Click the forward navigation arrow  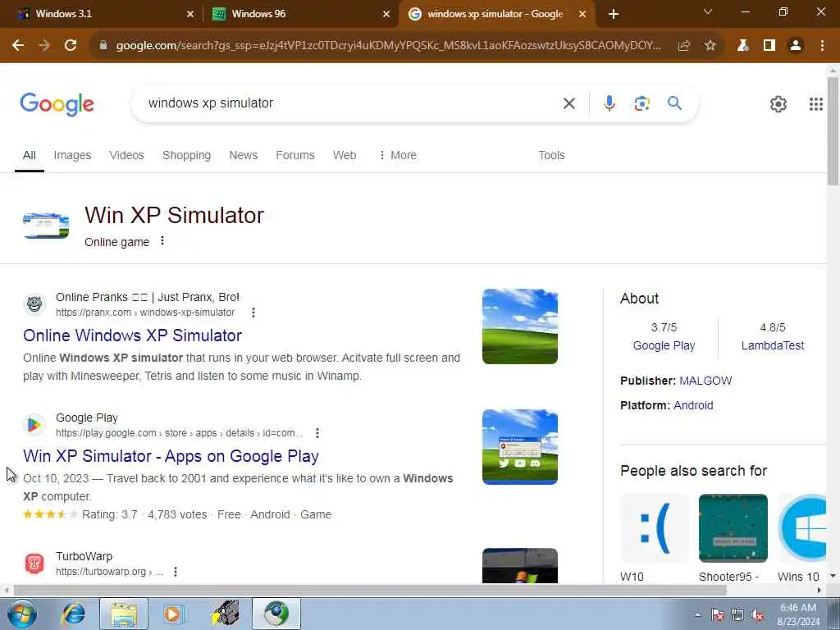click(44, 46)
